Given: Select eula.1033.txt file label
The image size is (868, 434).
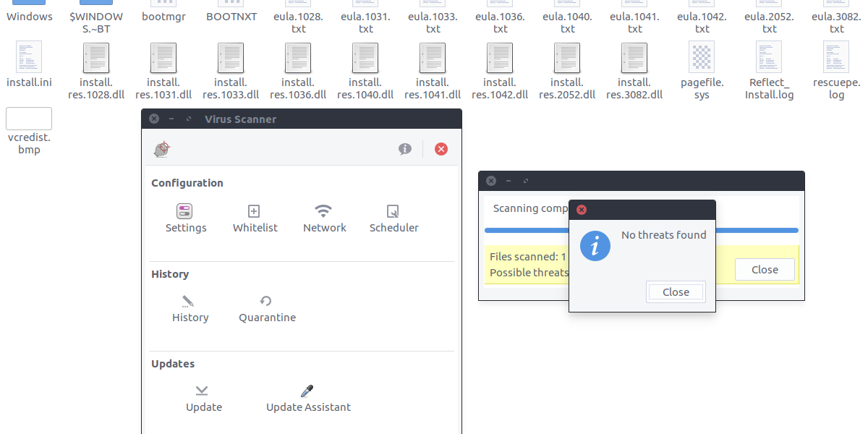Looking at the screenshot, I should 433,22.
